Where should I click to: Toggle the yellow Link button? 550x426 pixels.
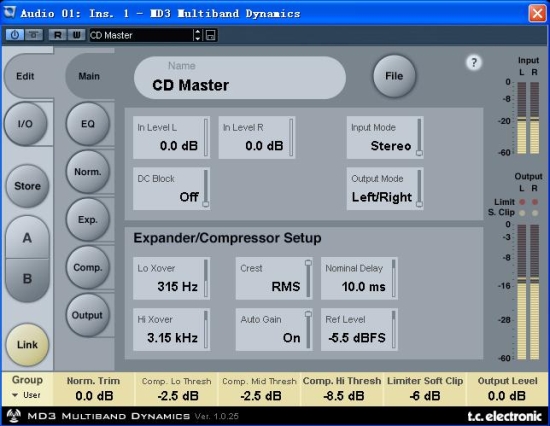(27, 345)
